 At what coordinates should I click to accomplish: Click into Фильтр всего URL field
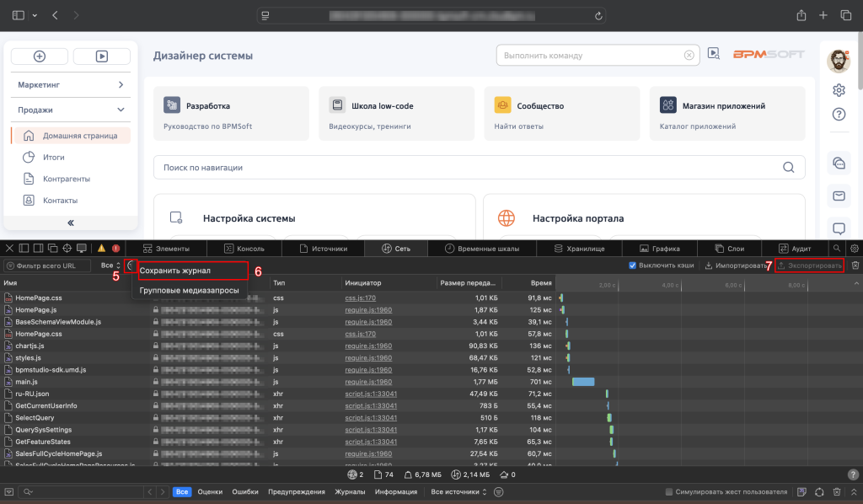(x=47, y=265)
